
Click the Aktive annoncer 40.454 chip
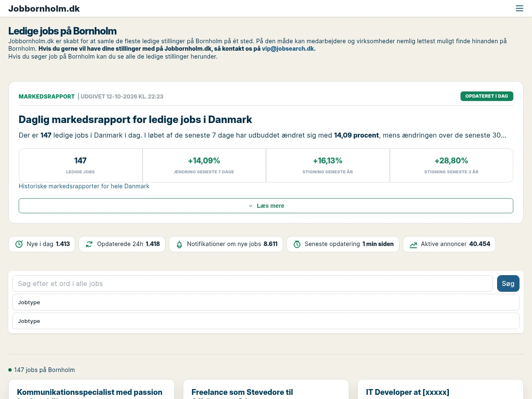[x=449, y=244]
